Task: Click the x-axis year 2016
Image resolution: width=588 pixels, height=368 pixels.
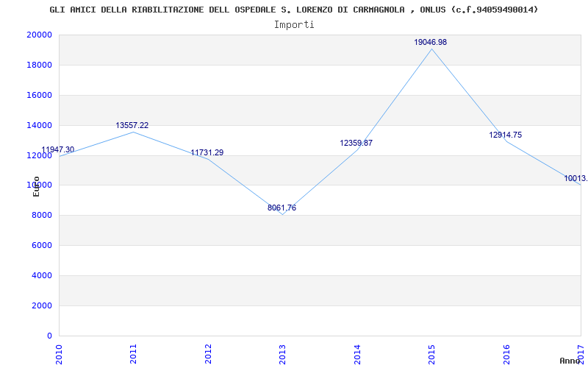Action: pyautogui.click(x=506, y=354)
